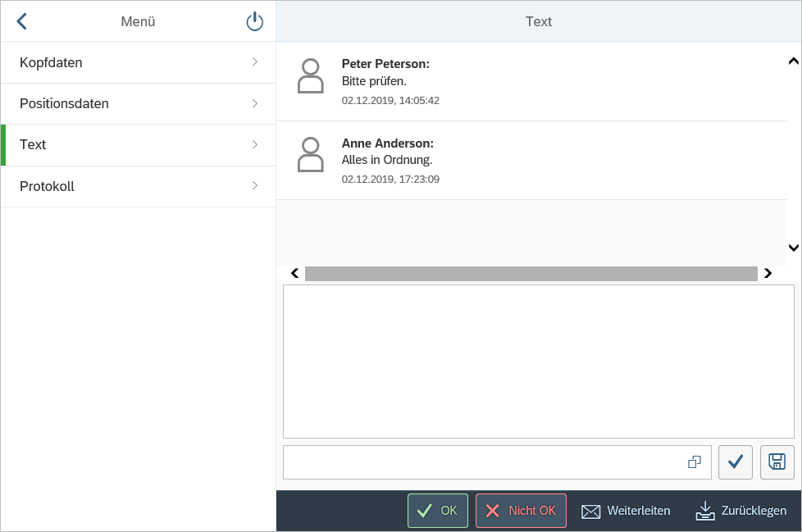
Task: Click Peter Peterson's avatar icon
Action: (x=310, y=76)
